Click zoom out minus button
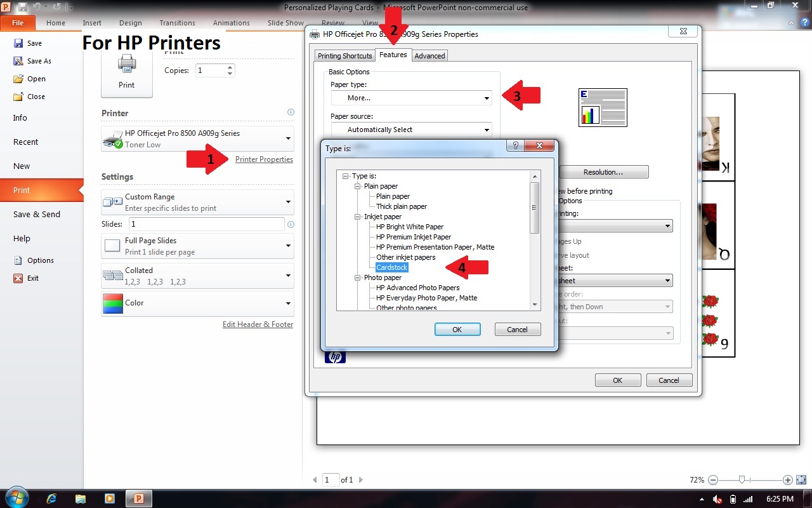 tap(713, 480)
